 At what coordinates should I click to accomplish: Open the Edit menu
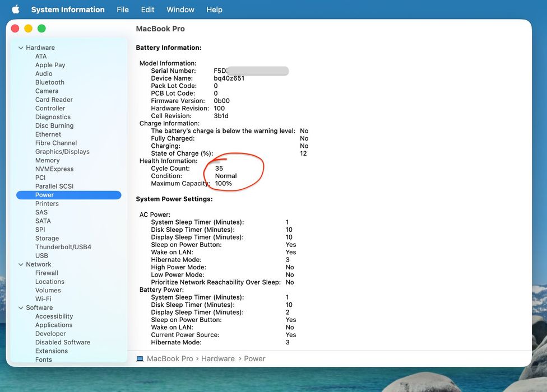tap(147, 10)
